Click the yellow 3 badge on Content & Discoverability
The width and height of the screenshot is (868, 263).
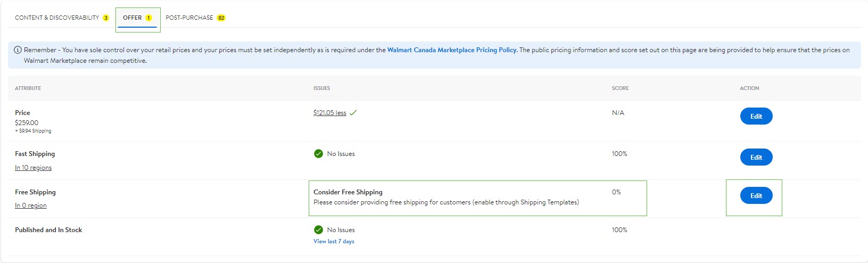pos(106,18)
